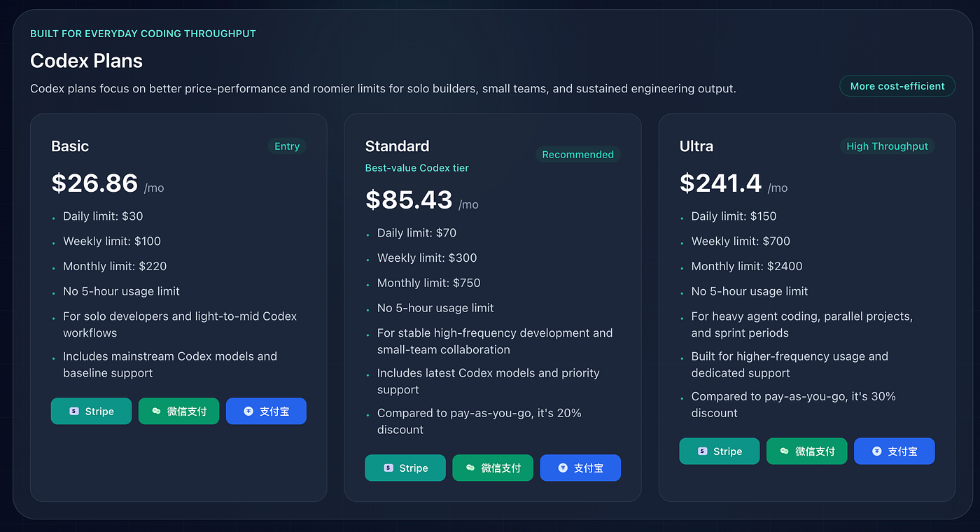Click the $241.4 Ultra price

click(720, 183)
